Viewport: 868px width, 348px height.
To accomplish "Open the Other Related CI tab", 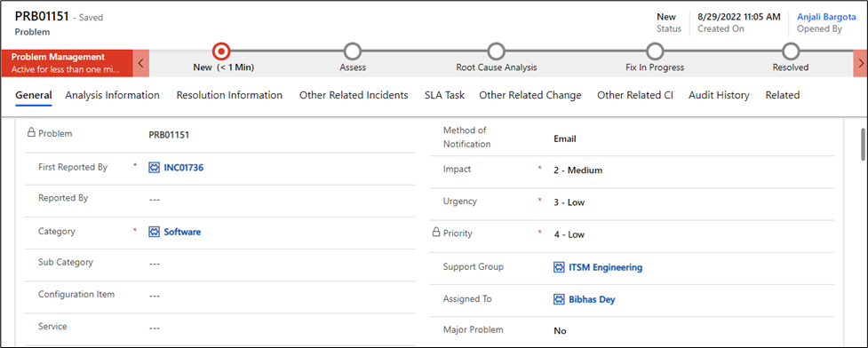I will coord(635,95).
